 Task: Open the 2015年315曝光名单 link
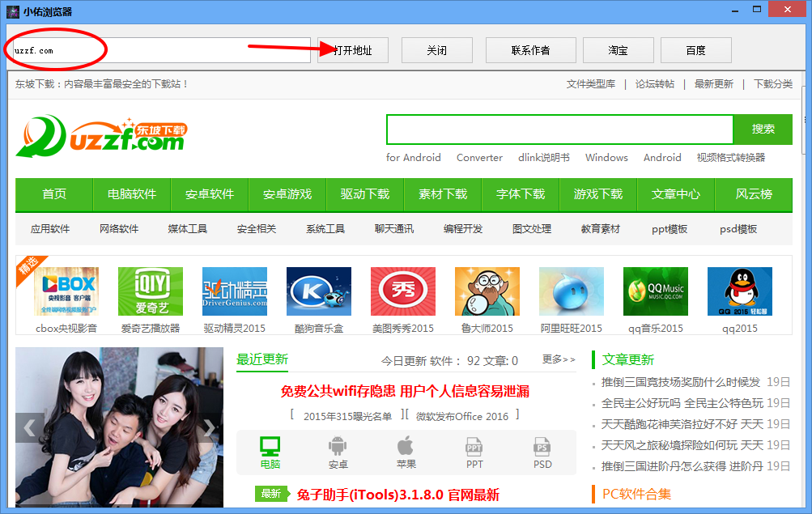pyautogui.click(x=347, y=416)
